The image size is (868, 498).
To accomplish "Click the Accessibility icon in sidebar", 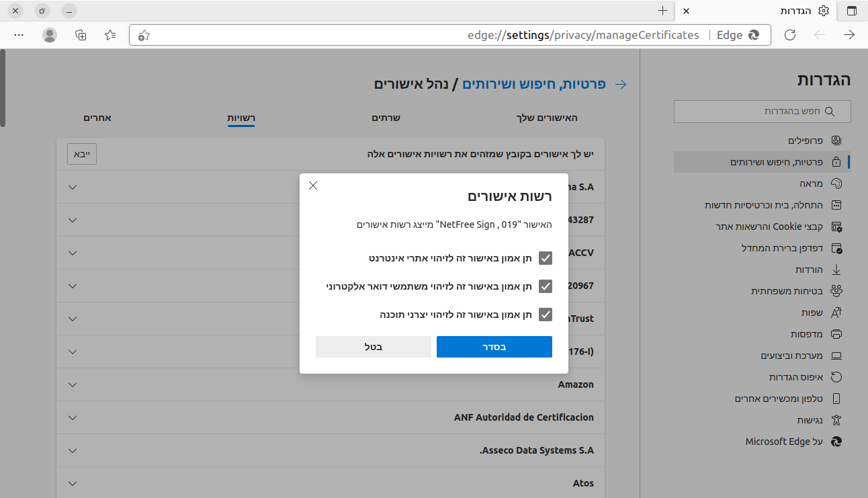I will coord(836,420).
